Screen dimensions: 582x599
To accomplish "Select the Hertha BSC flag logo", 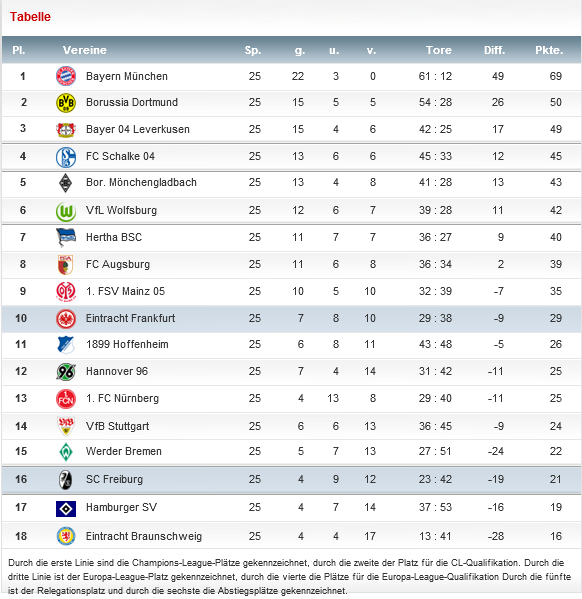I will tap(66, 238).
